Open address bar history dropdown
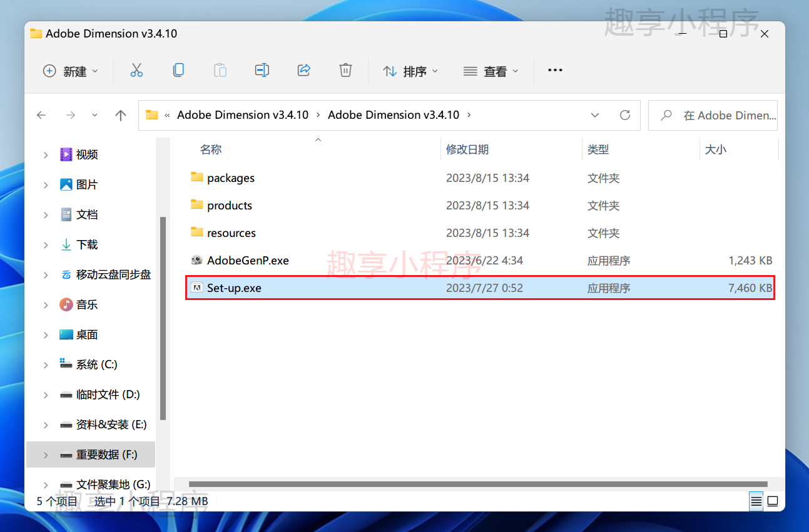809x532 pixels. tap(595, 115)
